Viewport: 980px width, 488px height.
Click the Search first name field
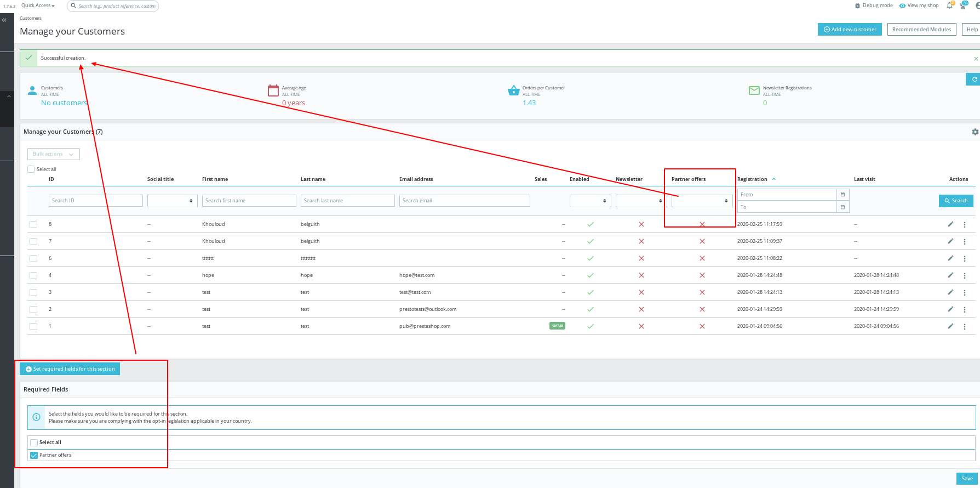coord(249,201)
